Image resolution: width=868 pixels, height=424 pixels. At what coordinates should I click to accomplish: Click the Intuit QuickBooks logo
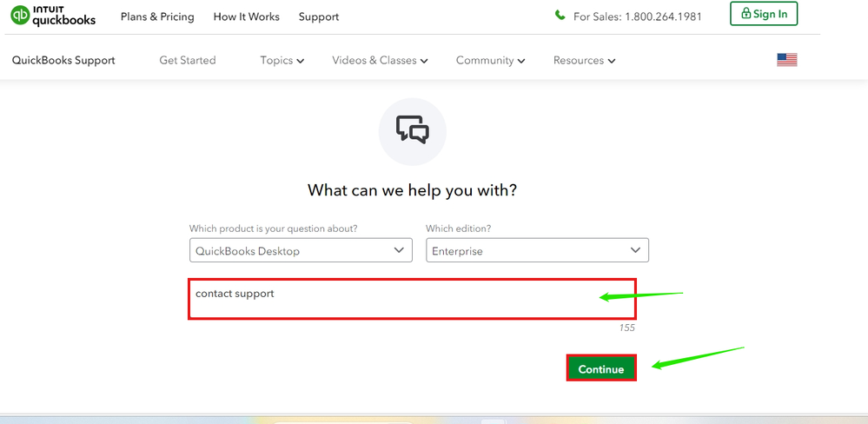click(53, 16)
